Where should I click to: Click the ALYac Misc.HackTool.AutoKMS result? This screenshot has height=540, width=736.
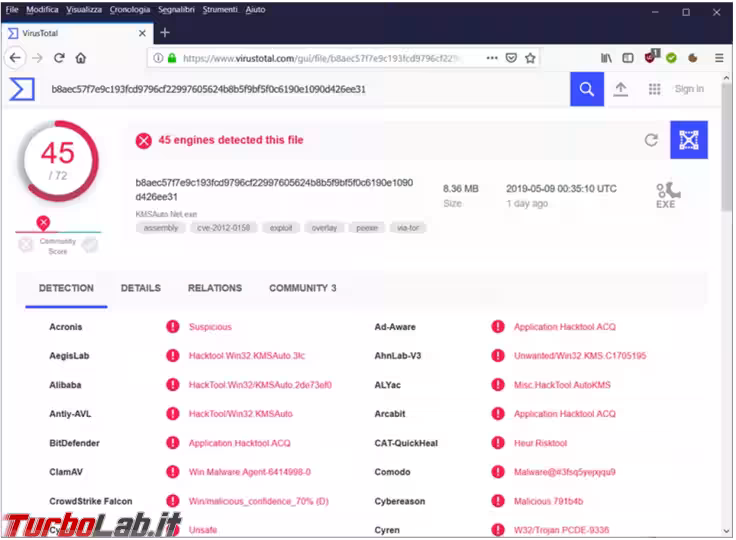562,385
